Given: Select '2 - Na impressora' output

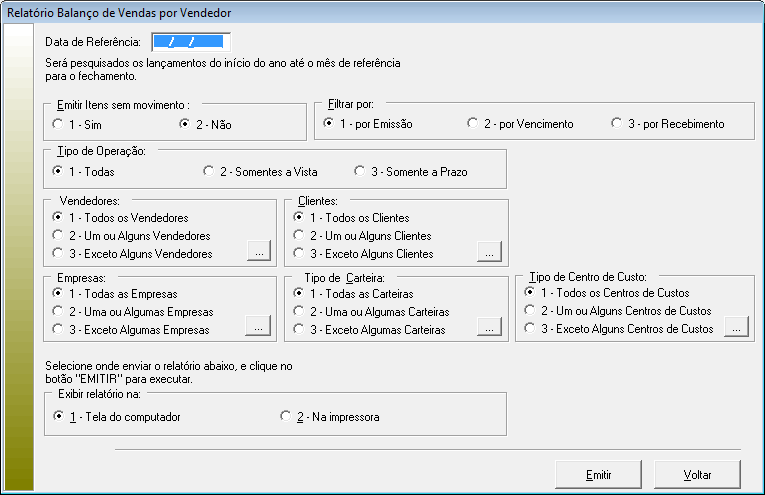Looking at the screenshot, I should (287, 416).
